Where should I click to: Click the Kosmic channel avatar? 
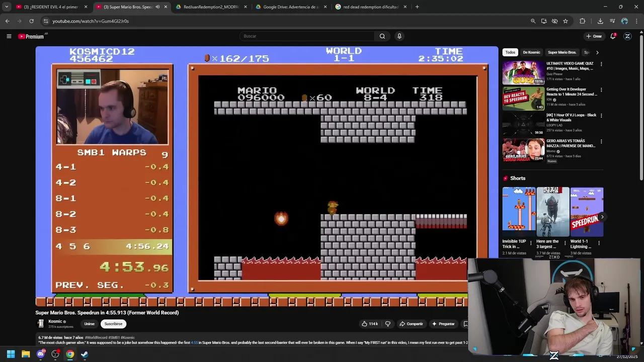pos(41,324)
